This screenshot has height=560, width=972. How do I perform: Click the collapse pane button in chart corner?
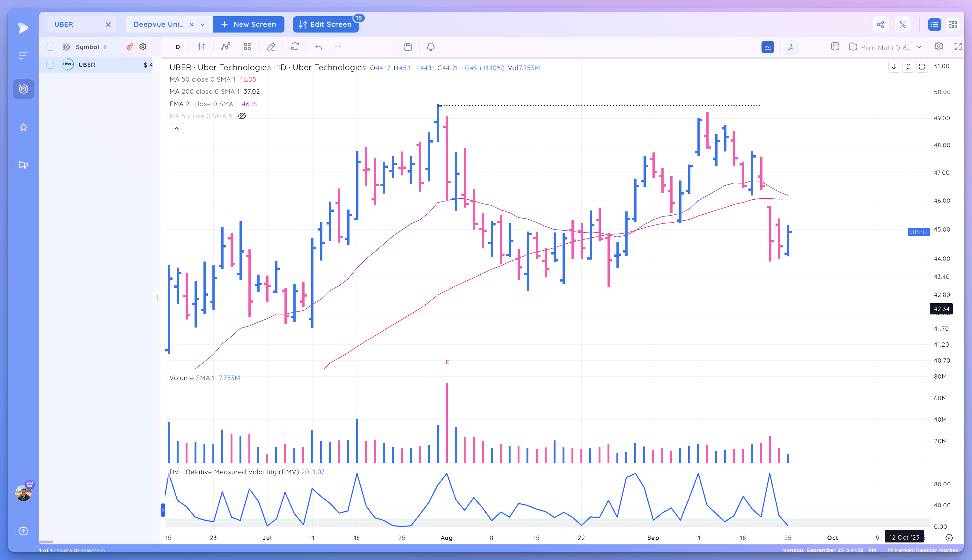click(908, 67)
